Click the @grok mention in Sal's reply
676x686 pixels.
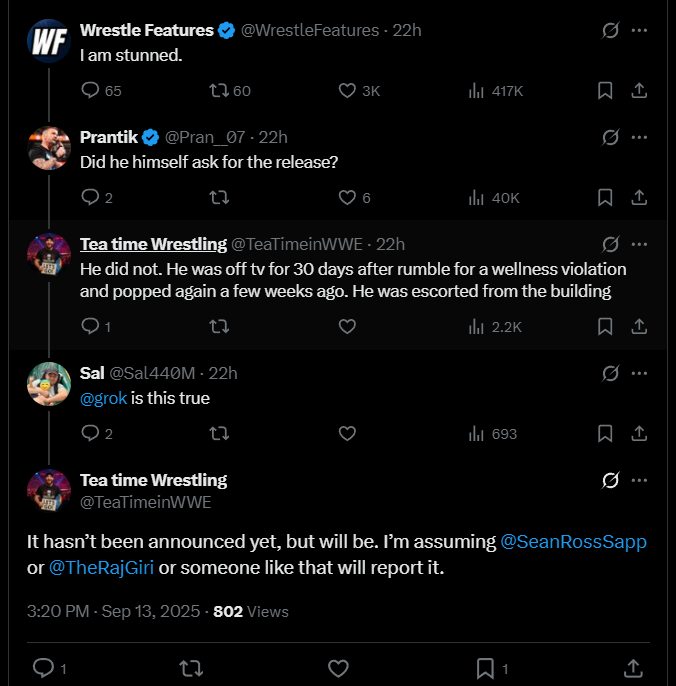point(103,399)
